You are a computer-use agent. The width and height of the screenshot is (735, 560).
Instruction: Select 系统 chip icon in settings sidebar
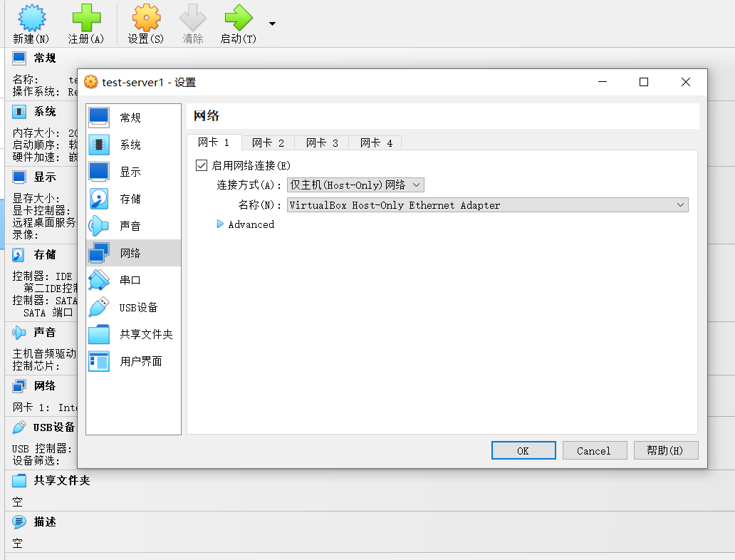click(x=99, y=145)
